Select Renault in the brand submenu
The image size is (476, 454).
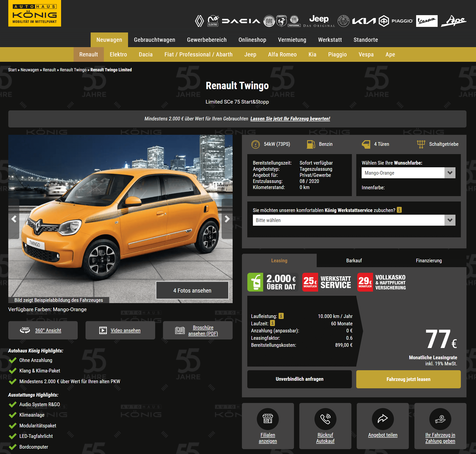[x=88, y=54]
